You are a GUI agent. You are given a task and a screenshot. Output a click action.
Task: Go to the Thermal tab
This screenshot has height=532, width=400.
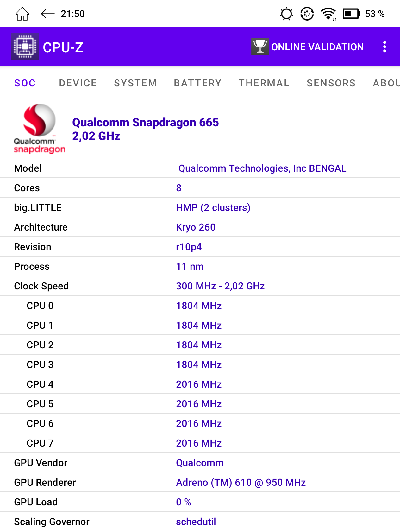tap(264, 83)
